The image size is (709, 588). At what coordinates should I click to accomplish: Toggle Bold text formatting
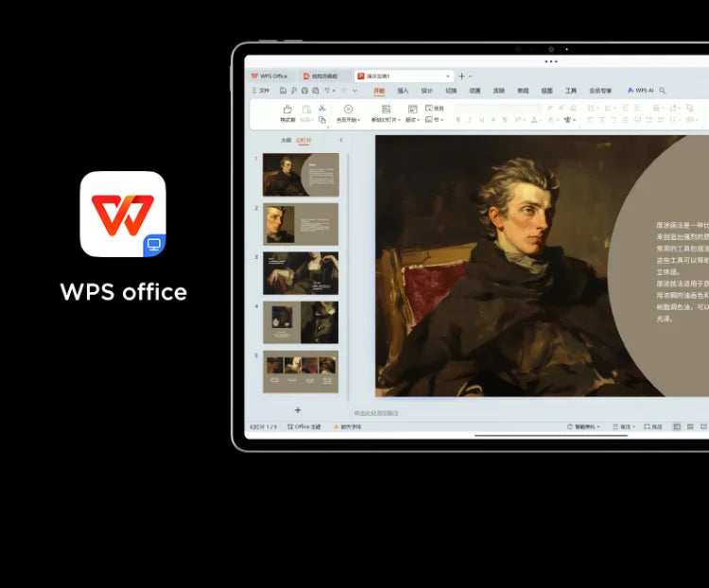(458, 120)
